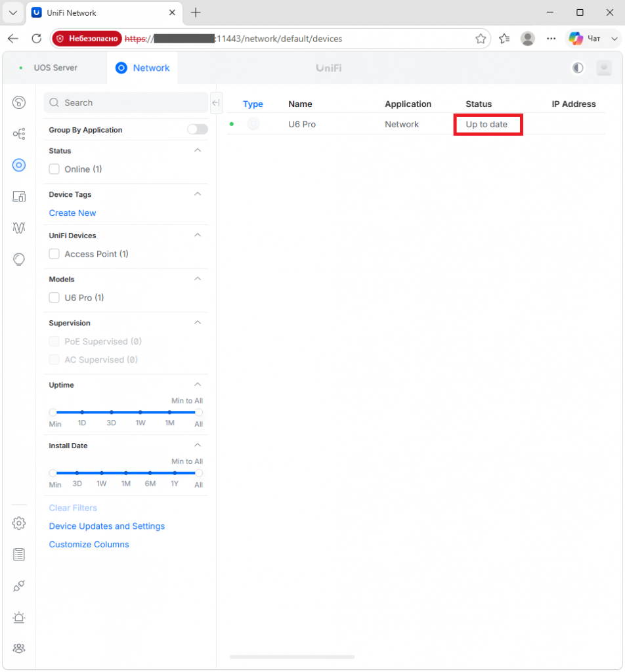The image size is (625, 672).
Task: Collapse the filter panel with the arrow icon
Action: (216, 103)
